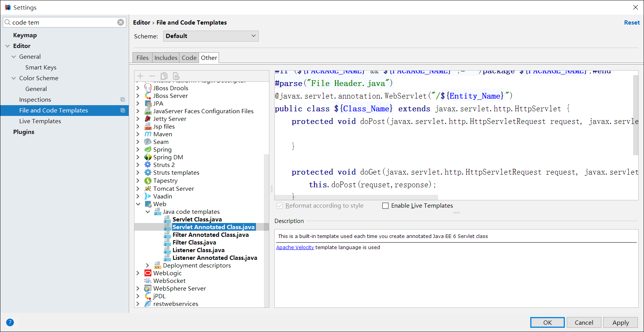Click the Jetty Server icon

point(148,119)
